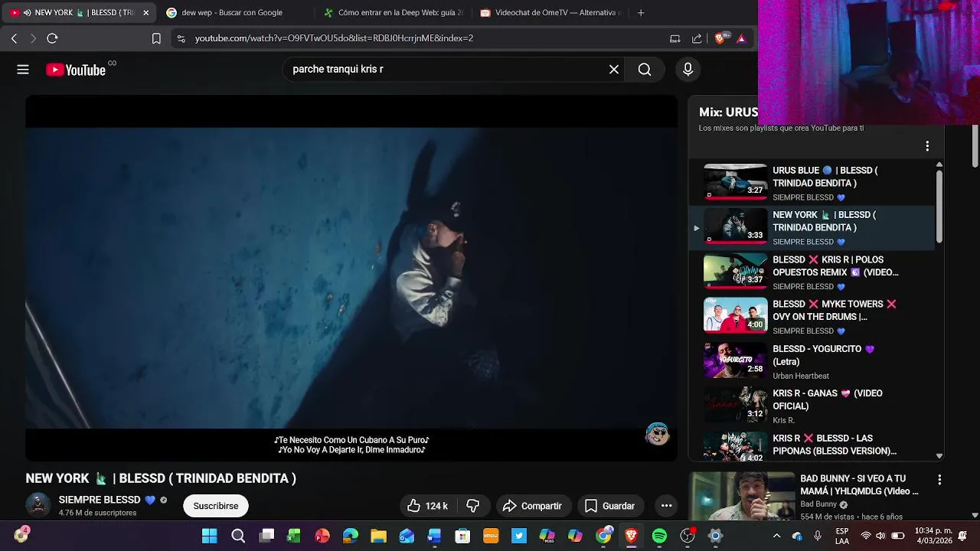The height and width of the screenshot is (551, 980).
Task: Click the video player to pause
Action: click(351, 277)
